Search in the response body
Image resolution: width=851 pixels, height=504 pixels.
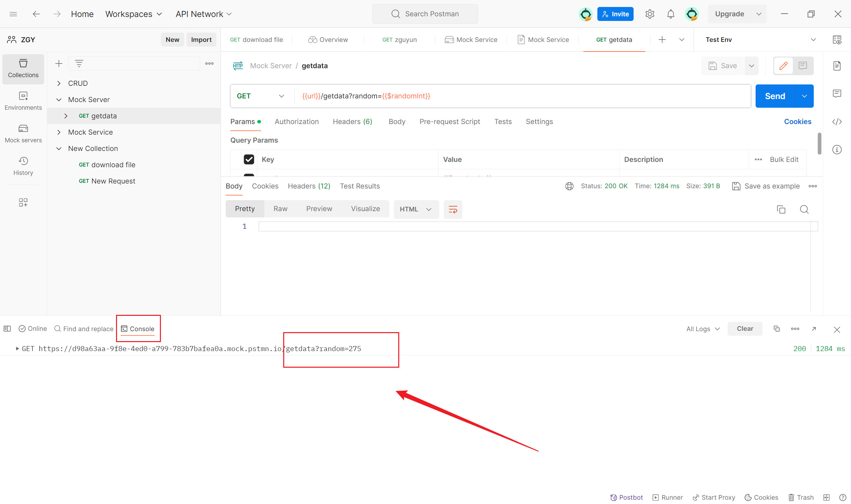point(804,209)
